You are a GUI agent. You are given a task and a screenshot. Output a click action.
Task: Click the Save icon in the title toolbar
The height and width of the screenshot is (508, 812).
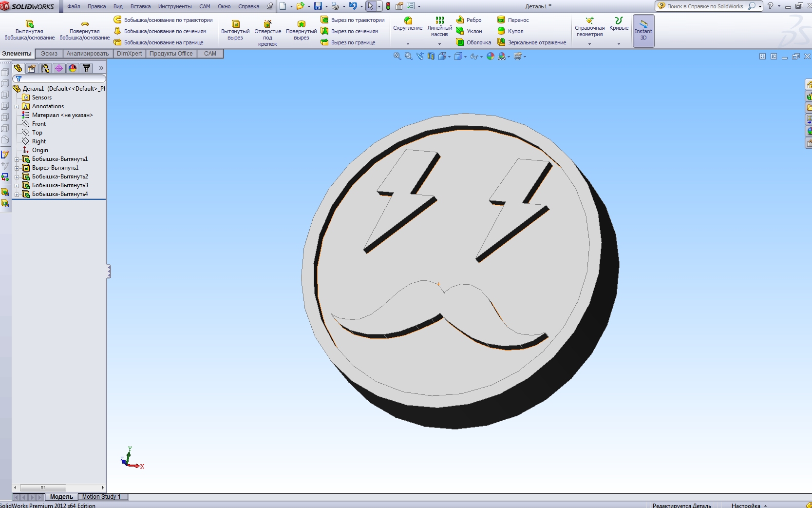318,6
